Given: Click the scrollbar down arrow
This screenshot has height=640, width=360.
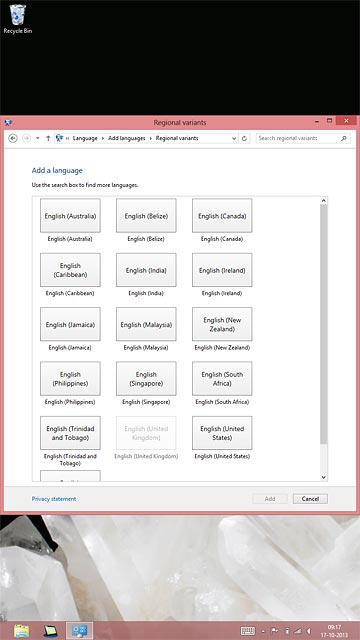Looking at the screenshot, I should pyautogui.click(x=324, y=477).
